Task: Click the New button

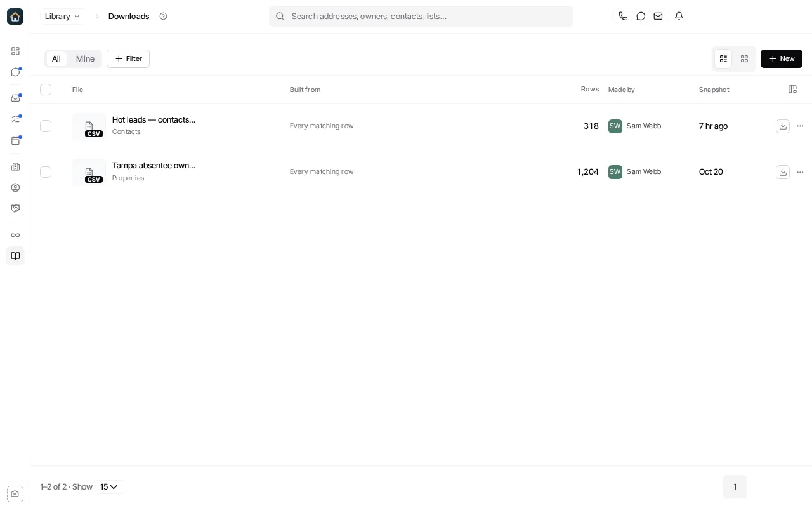Action: click(782, 59)
